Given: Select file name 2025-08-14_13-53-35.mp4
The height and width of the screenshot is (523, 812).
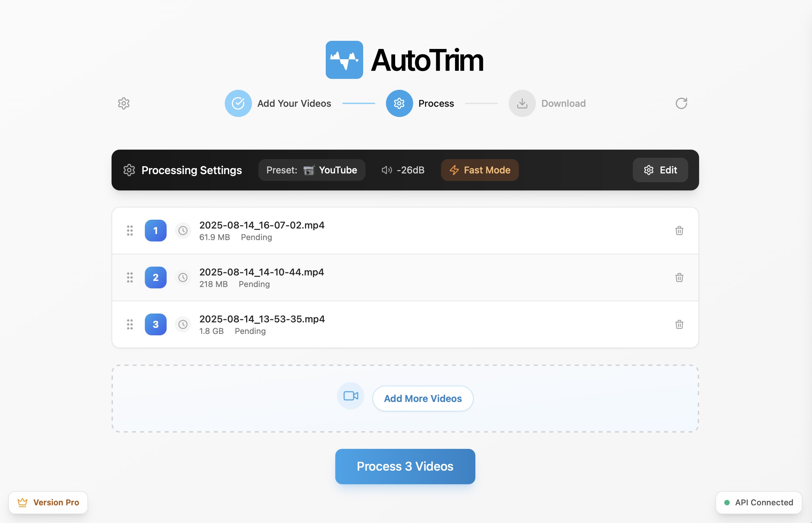Looking at the screenshot, I should 262,319.
